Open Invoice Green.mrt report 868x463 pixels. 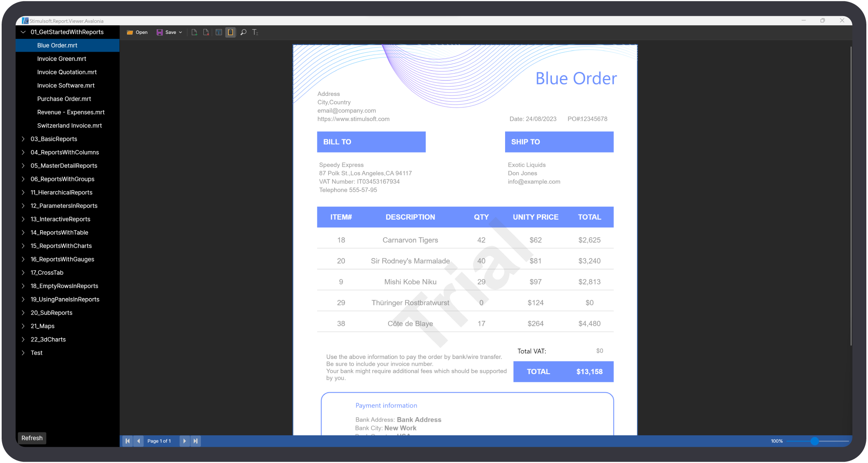(x=62, y=59)
